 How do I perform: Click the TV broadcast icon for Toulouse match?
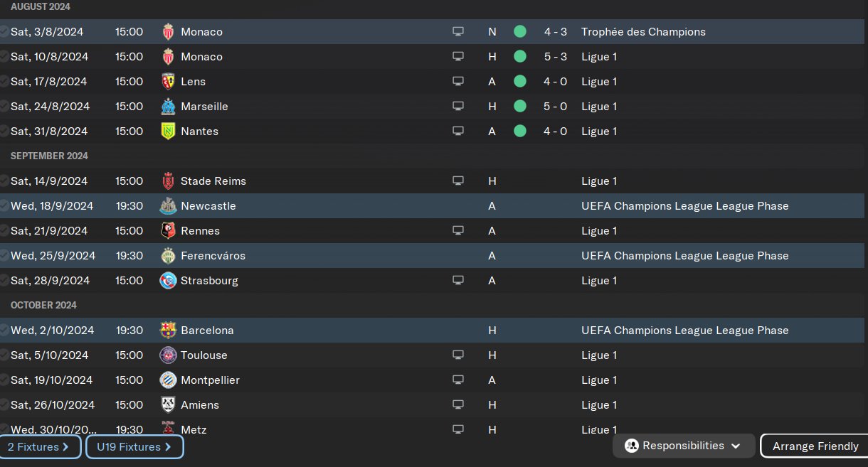point(458,355)
